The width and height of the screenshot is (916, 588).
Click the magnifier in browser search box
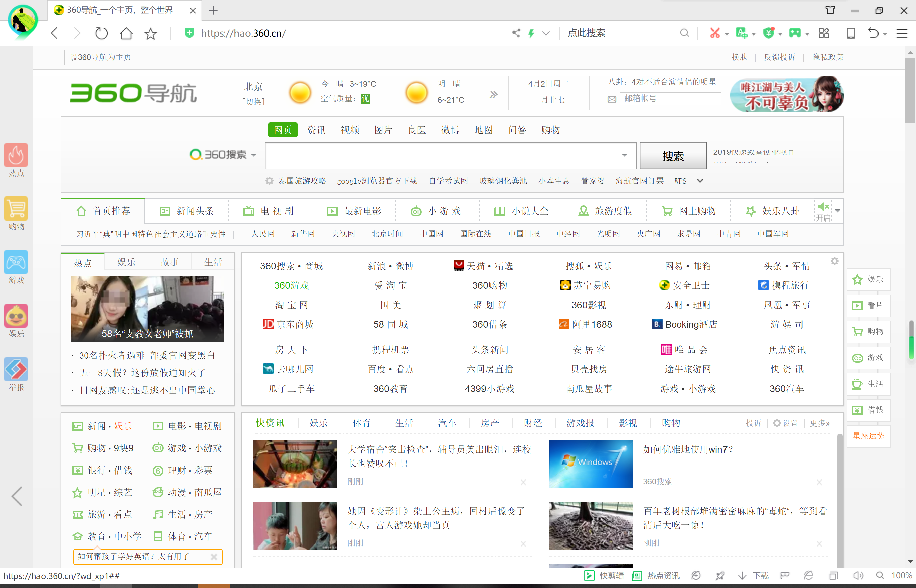(685, 33)
